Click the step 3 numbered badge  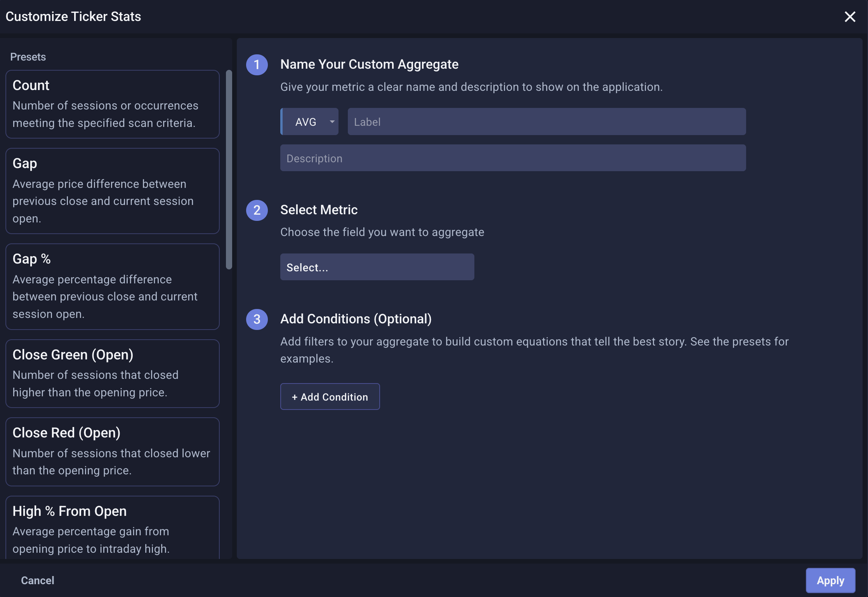point(257,319)
